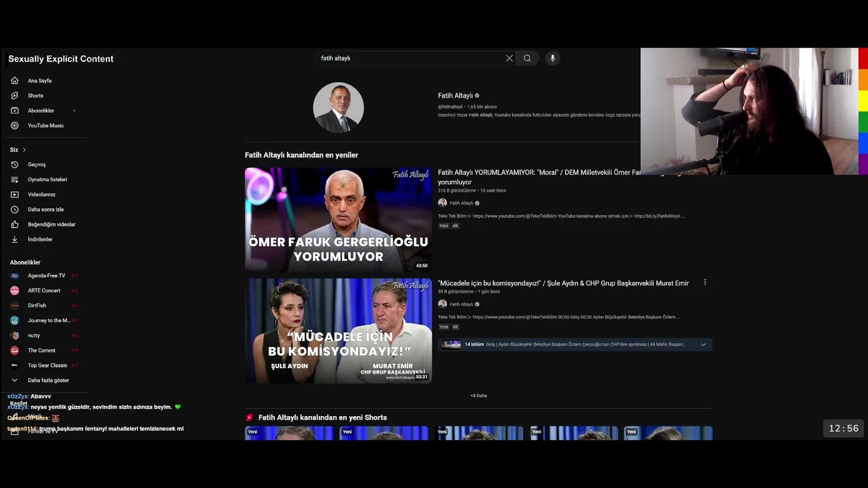The width and height of the screenshot is (868, 488).
Task: Open Ana Sayfa home icon in sidebar
Action: coord(14,81)
